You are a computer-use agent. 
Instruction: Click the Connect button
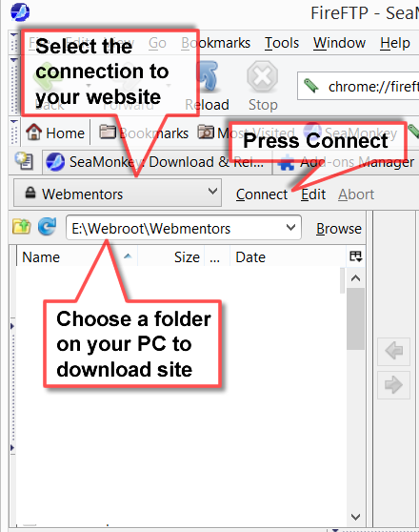pos(262,194)
